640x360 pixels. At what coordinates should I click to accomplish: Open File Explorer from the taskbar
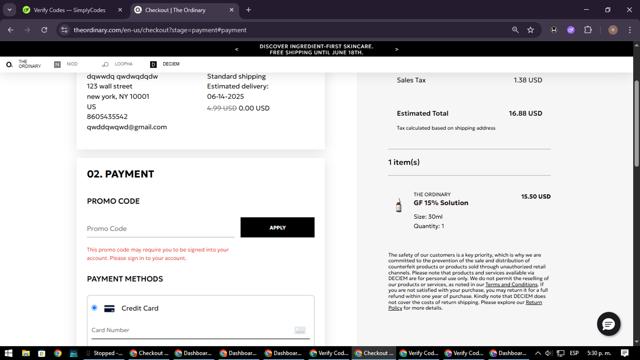(26, 353)
